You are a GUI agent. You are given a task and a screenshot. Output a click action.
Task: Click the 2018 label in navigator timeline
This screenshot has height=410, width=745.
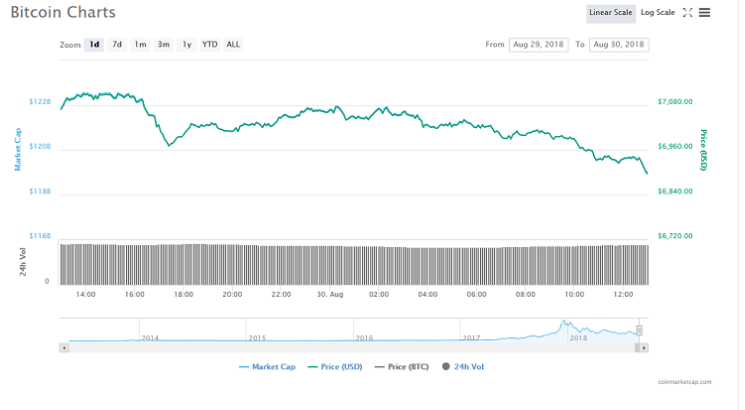(x=578, y=338)
